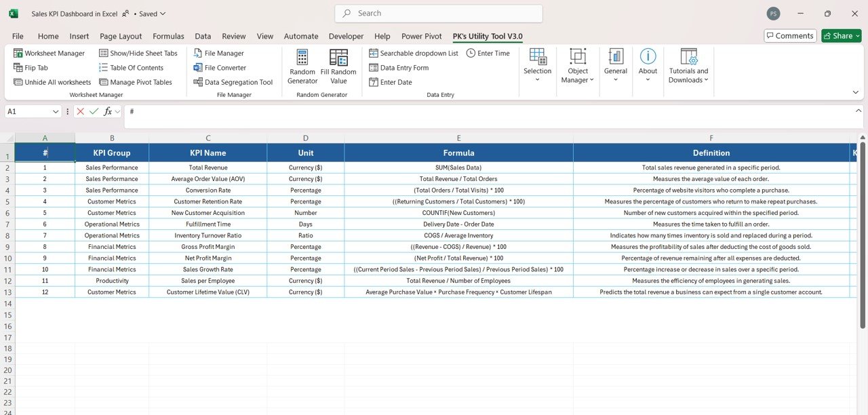Open the File tab
Image resolution: width=868 pixels, height=415 pixels.
[x=18, y=37]
